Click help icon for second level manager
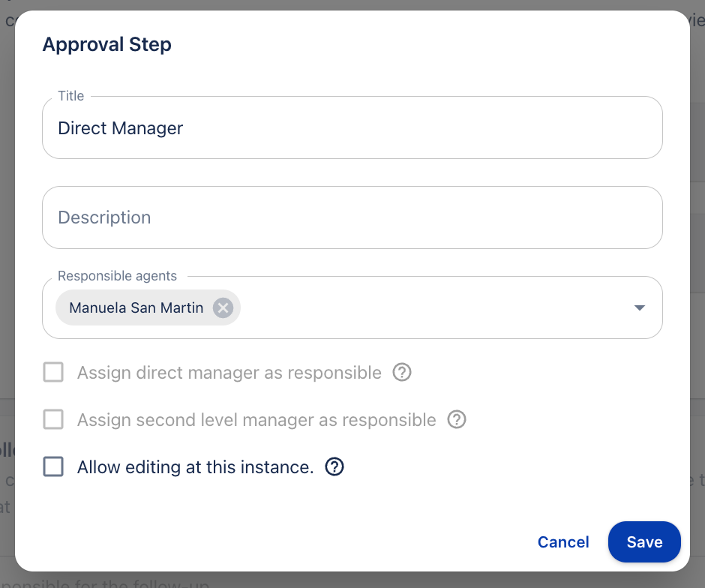This screenshot has height=588, width=705. [x=457, y=420]
